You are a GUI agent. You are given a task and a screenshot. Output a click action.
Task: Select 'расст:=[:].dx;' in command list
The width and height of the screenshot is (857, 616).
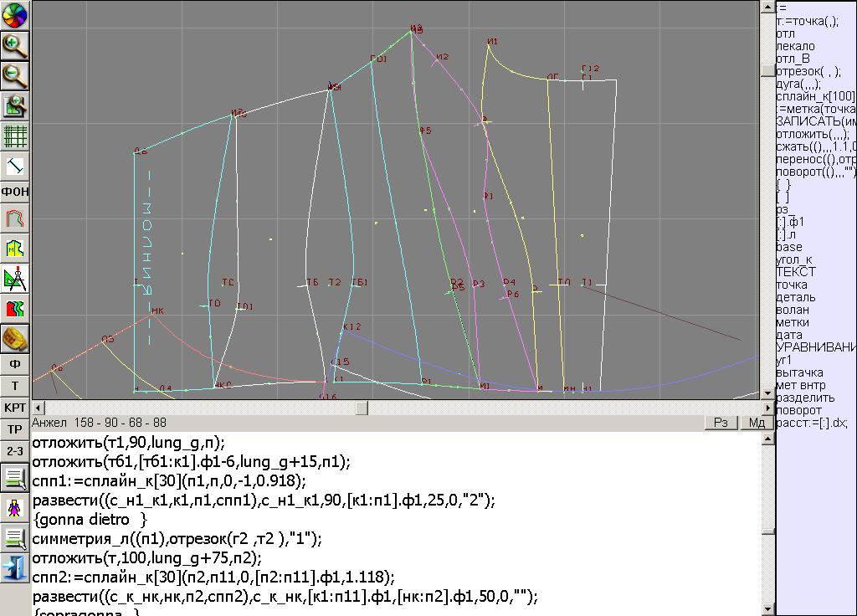(x=812, y=423)
